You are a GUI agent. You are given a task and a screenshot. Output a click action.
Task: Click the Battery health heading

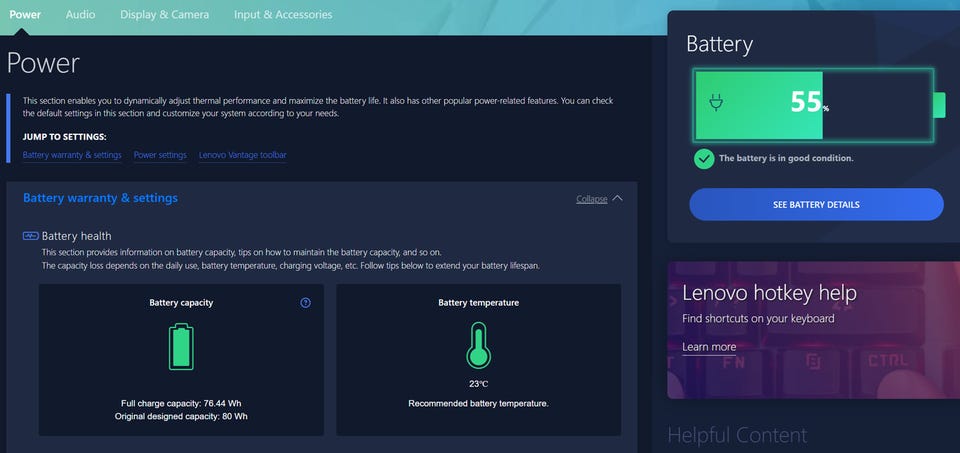pyautogui.click(x=77, y=236)
